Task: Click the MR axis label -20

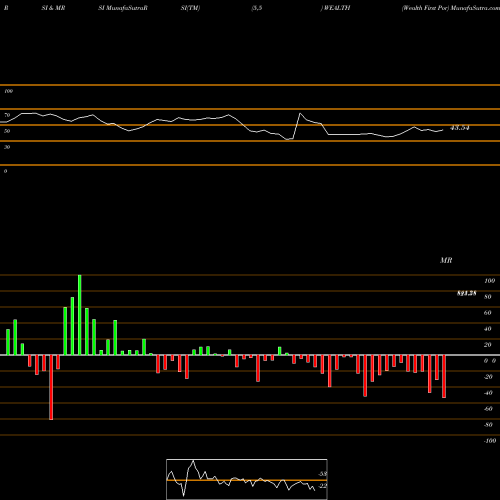Action: coord(488,377)
